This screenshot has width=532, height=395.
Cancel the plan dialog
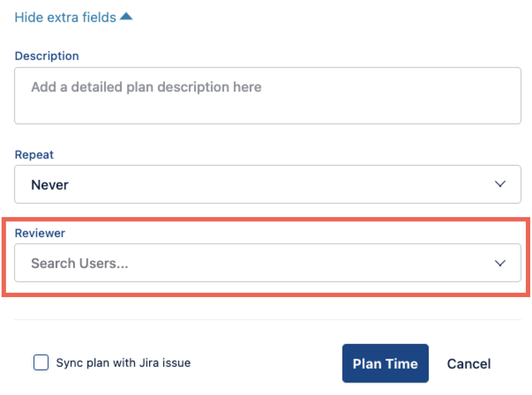coord(468,364)
